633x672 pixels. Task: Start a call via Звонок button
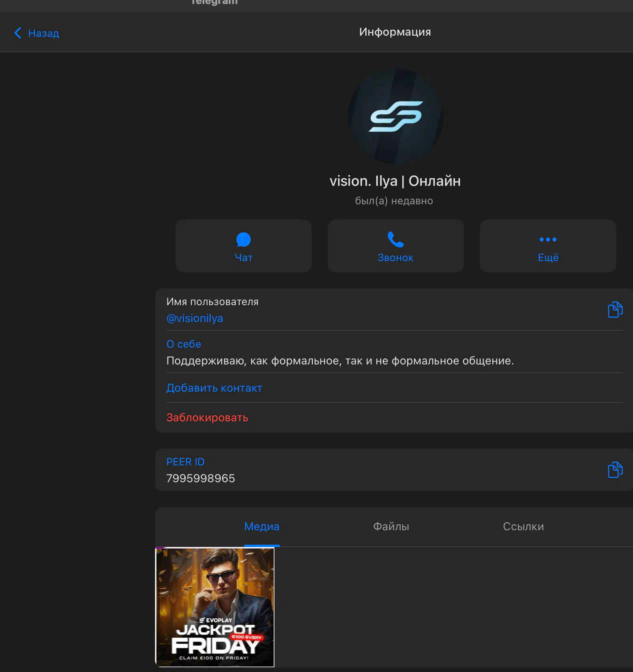[x=396, y=246]
